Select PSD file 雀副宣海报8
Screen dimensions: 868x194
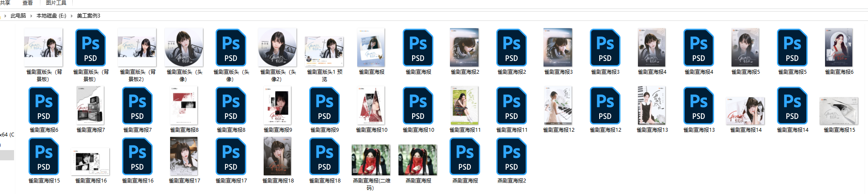231,105
